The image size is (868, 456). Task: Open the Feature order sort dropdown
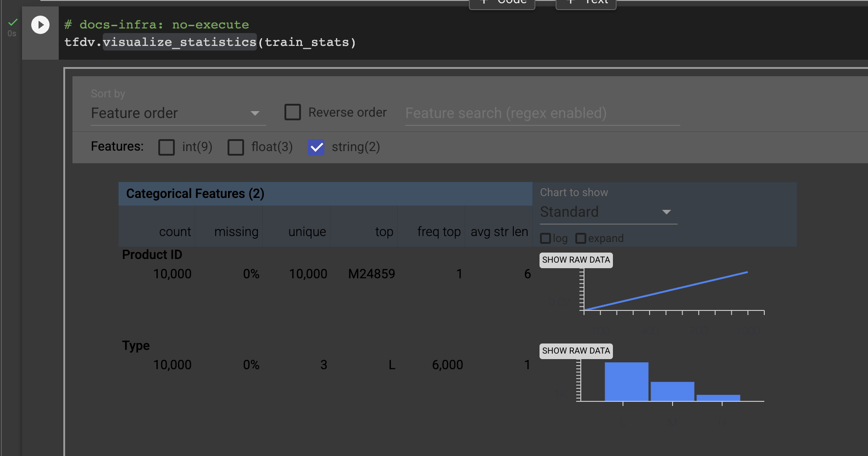[x=178, y=113]
